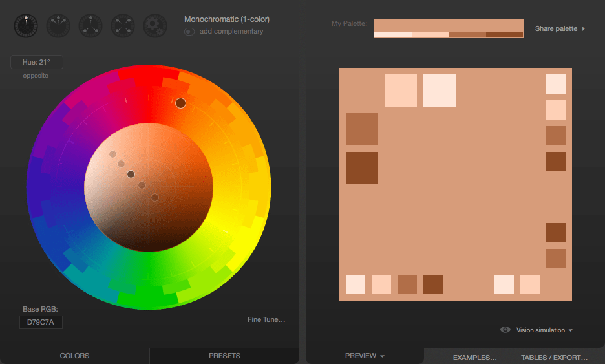605x364 pixels.
Task: Open the Examples tab
Action: click(474, 357)
